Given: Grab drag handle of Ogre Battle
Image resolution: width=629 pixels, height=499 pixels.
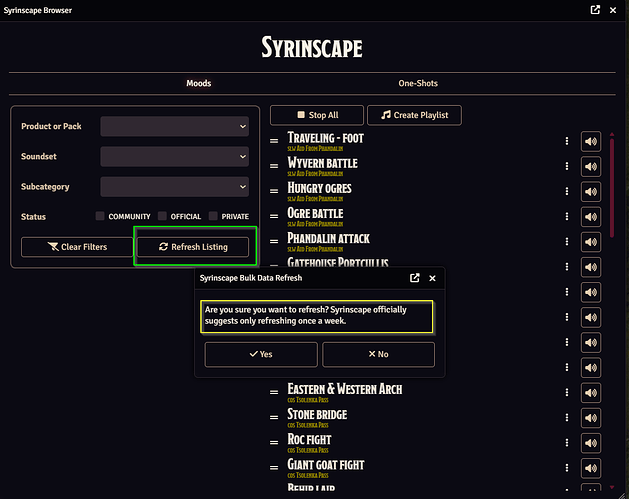Looking at the screenshot, I should click(x=274, y=216).
